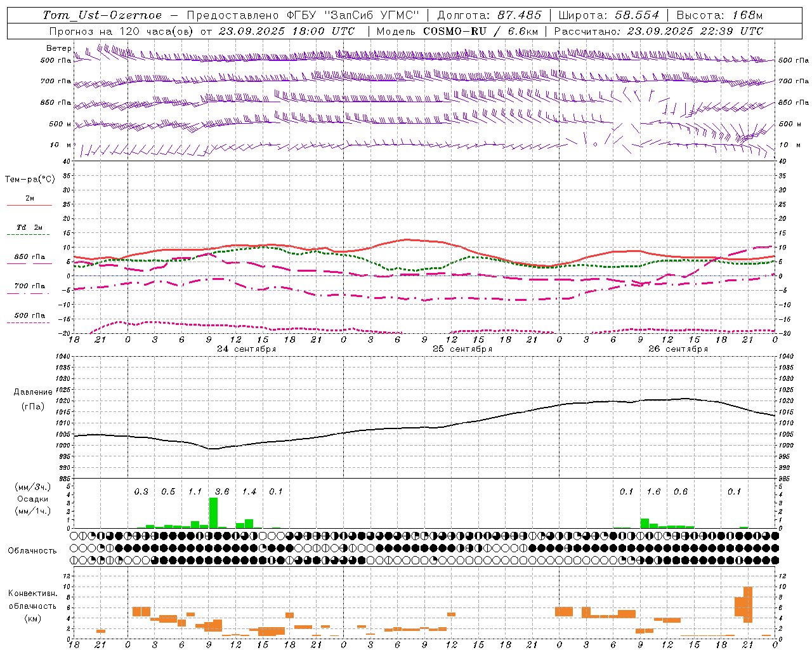Click the precipitation value '1.1'
The height and width of the screenshot is (650, 812).
tap(195, 492)
